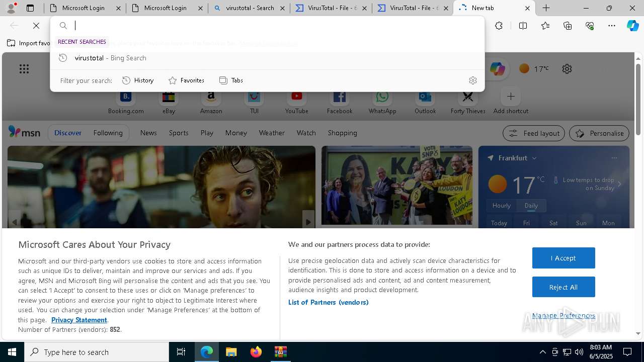Open the Shopping category

(x=342, y=133)
